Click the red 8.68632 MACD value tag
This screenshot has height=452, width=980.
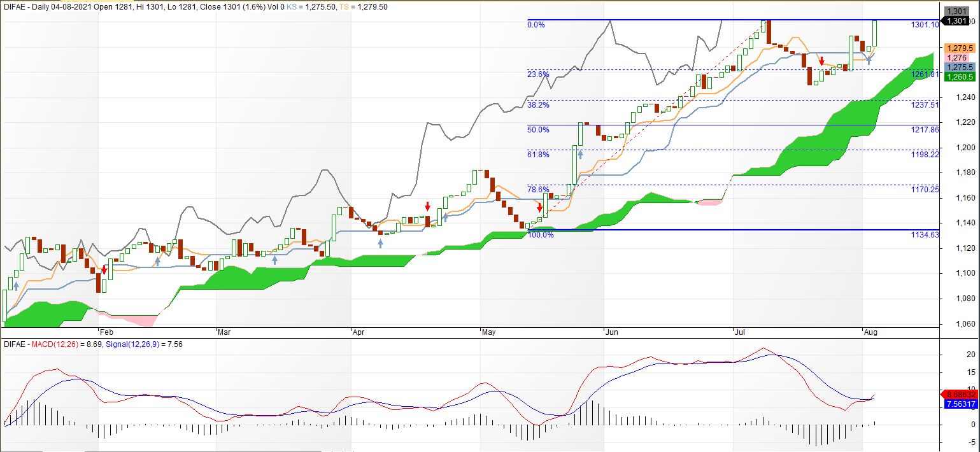point(960,395)
